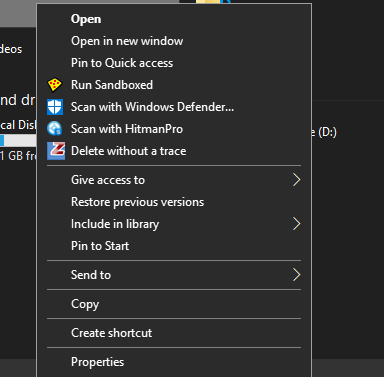
Task: Choose Pin to Quick access
Action: click(x=174, y=63)
